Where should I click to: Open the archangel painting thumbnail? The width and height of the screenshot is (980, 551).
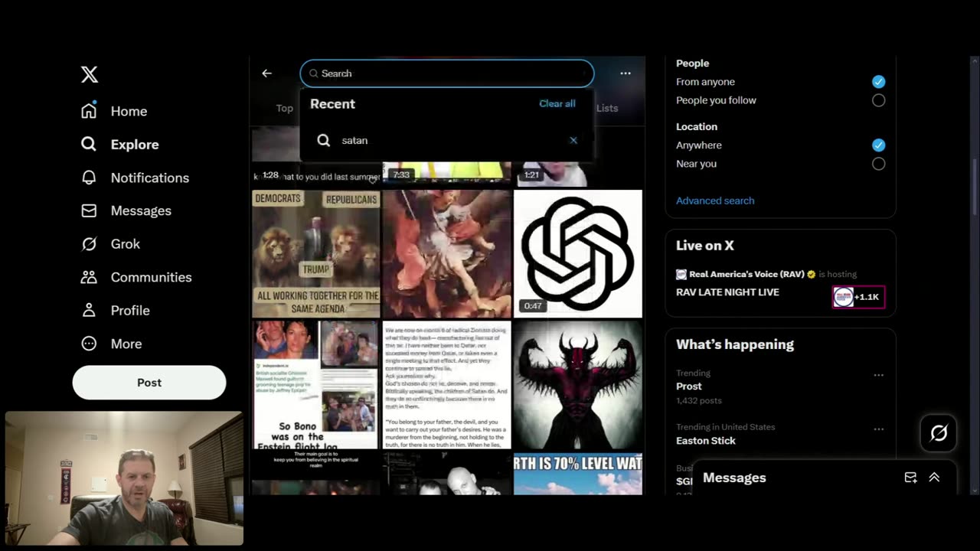pos(446,253)
